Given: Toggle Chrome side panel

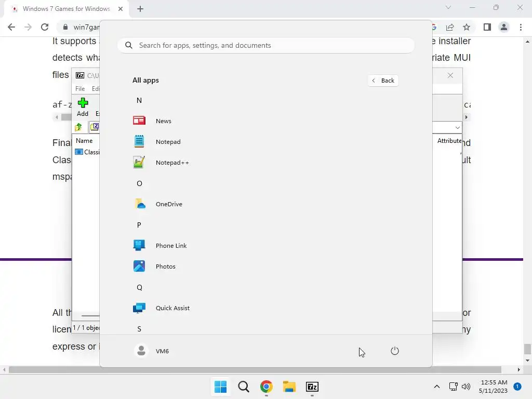Looking at the screenshot, I should pyautogui.click(x=487, y=27).
